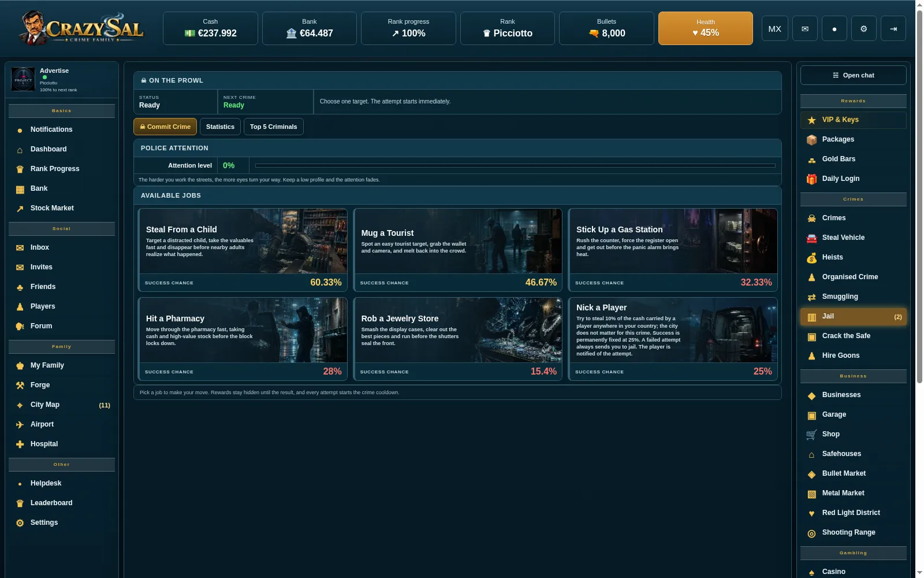Viewport: 924px width, 578px height.
Task: Choose the Mug a Tourist job
Action: 457,250
